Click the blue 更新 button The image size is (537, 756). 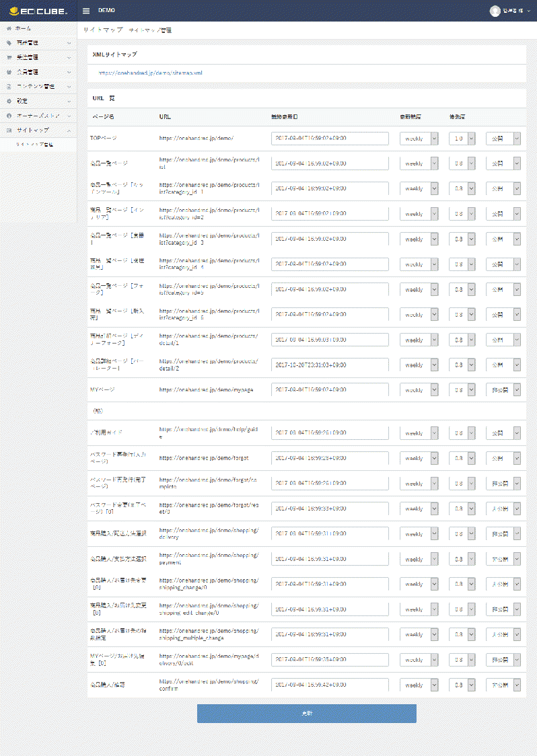point(306,713)
